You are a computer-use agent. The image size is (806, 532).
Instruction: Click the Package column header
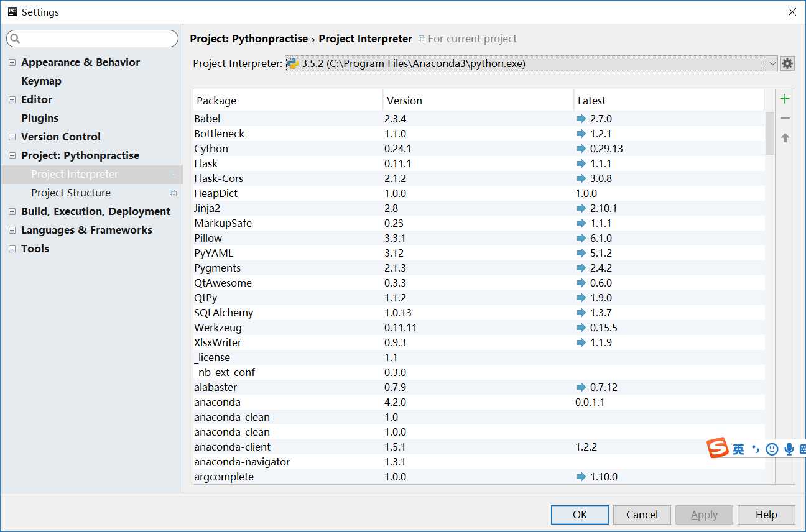click(288, 101)
